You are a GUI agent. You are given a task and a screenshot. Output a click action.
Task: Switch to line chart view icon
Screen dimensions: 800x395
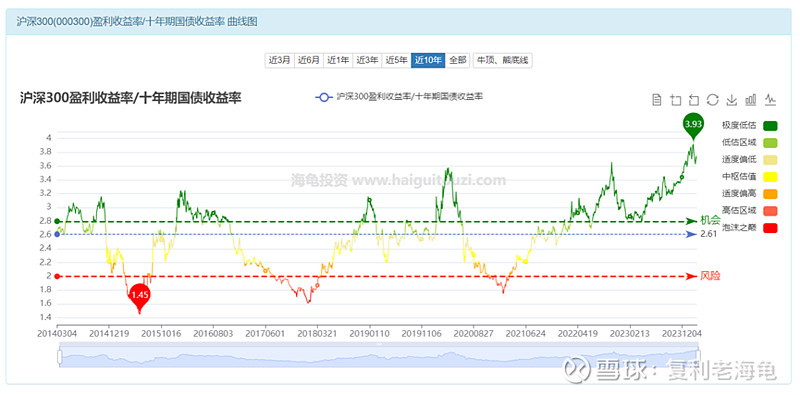[770, 100]
